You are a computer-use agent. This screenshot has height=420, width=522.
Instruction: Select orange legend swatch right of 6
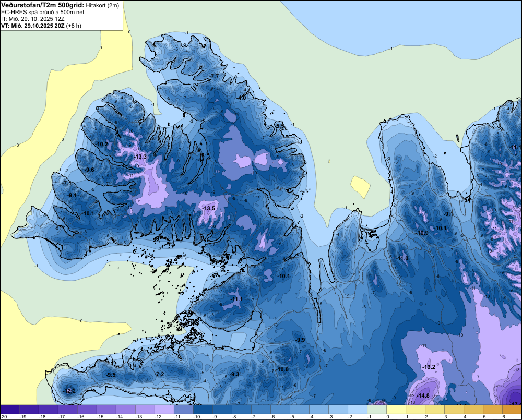(513, 410)
